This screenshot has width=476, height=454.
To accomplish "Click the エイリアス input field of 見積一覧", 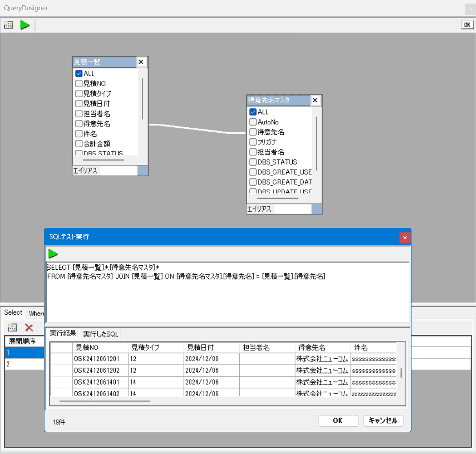I will pyautogui.click(x=118, y=170).
